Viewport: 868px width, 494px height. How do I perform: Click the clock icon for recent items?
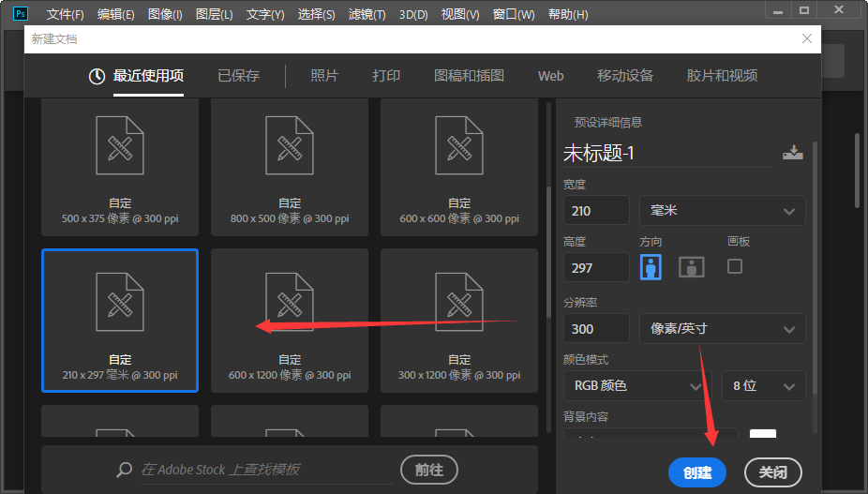click(x=97, y=77)
